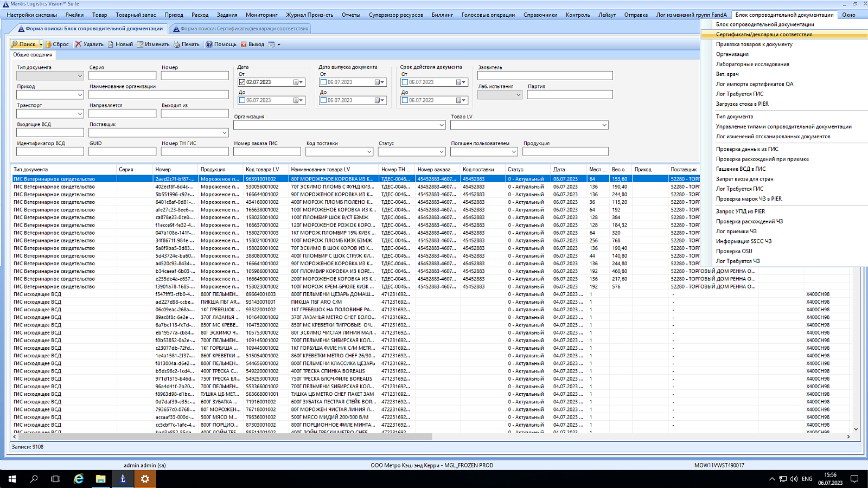Viewport: 868px width, 488px height.
Task: Open calendar for Дата До field
Action: pos(298,100)
